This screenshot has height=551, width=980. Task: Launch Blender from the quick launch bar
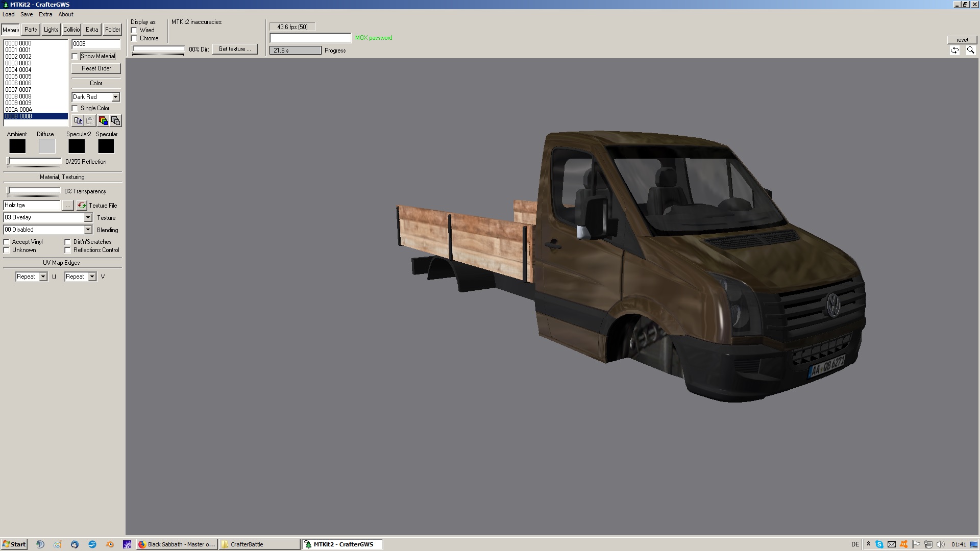click(110, 544)
